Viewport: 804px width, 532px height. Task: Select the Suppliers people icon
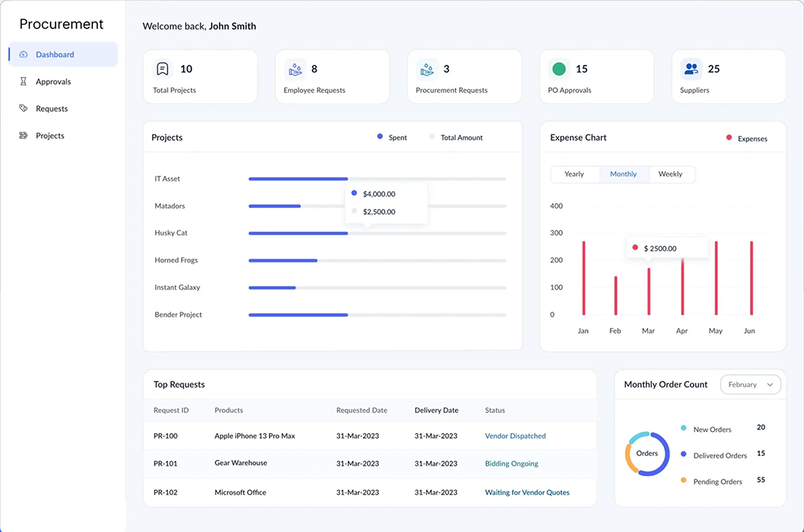pos(691,69)
